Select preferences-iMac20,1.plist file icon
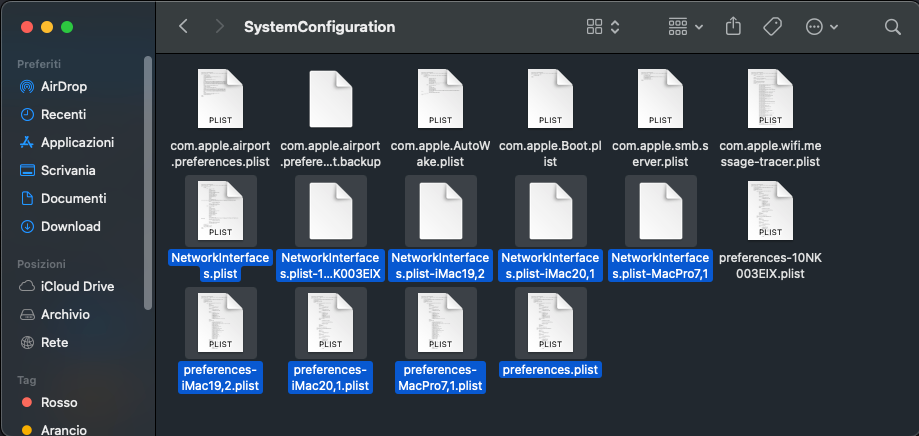This screenshot has height=436, width=919. [331, 322]
